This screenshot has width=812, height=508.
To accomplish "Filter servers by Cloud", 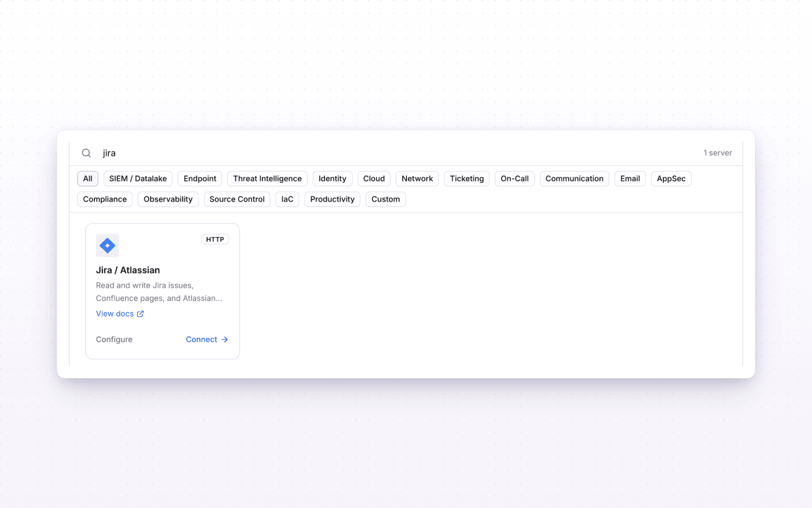I will [374, 179].
